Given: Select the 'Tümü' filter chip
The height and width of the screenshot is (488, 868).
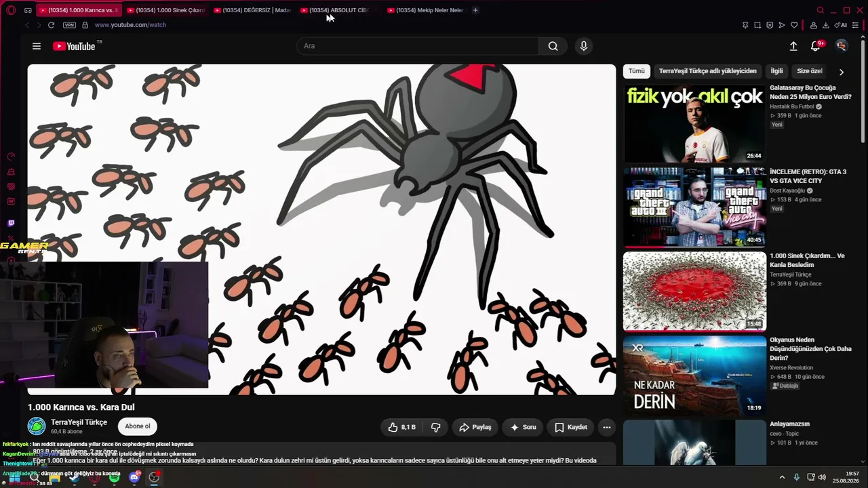Looking at the screenshot, I should point(637,71).
